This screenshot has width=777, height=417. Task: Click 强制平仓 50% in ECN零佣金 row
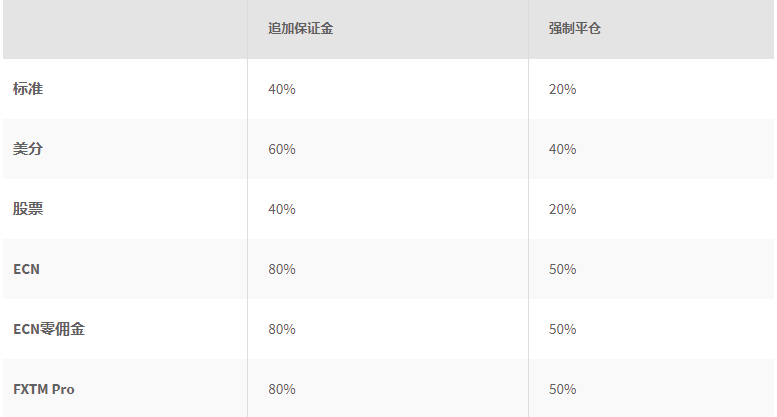563,329
